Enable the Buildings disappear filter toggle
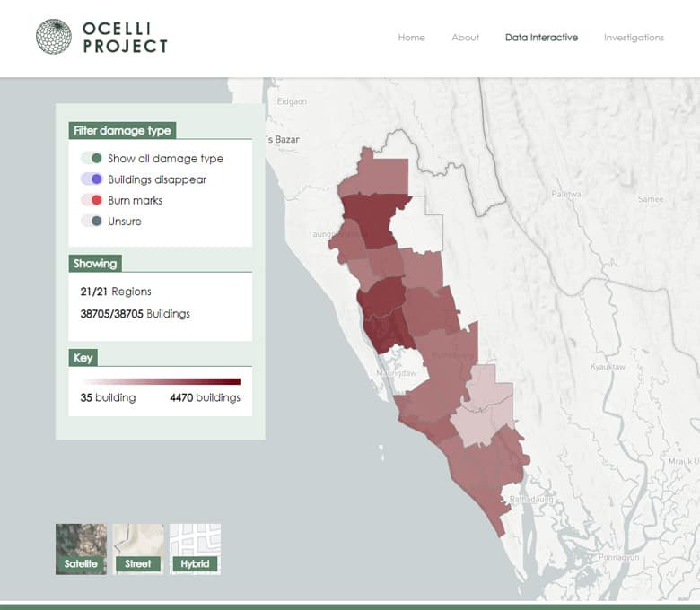 point(92,179)
